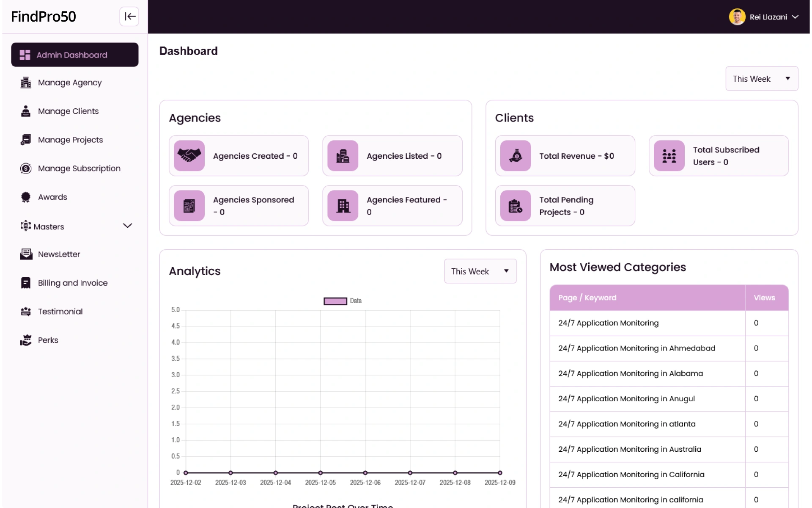
Task: Click the Agencies Featured building icon
Action: tap(343, 206)
